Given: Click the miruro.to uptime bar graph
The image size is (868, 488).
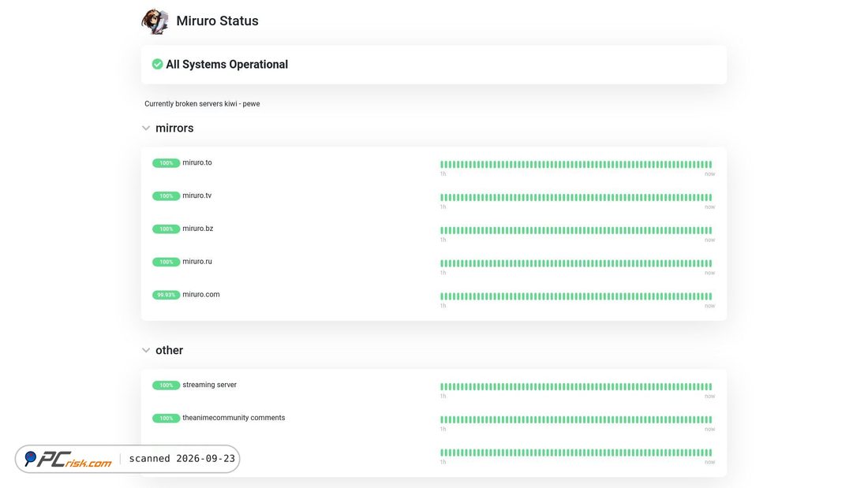Looking at the screenshot, I should tap(576, 164).
